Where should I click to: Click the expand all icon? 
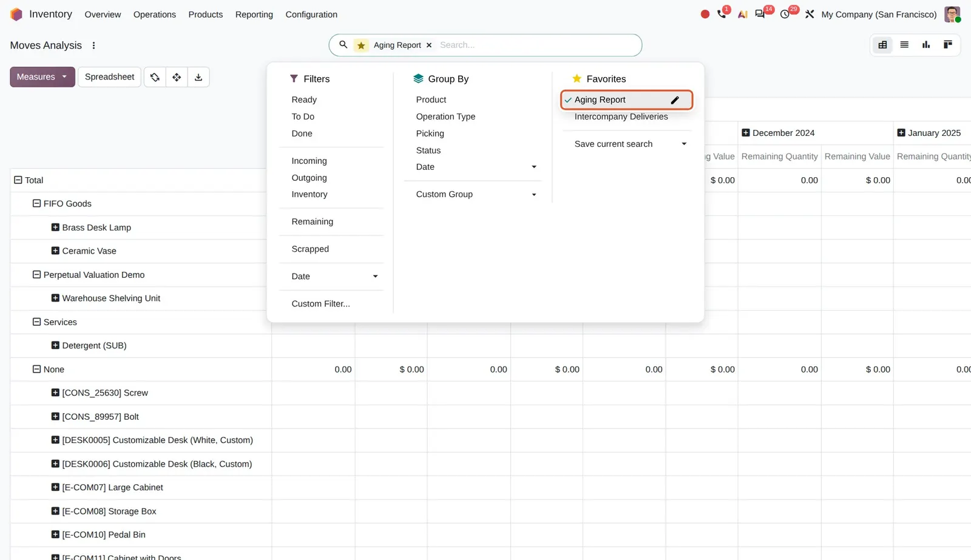click(177, 77)
